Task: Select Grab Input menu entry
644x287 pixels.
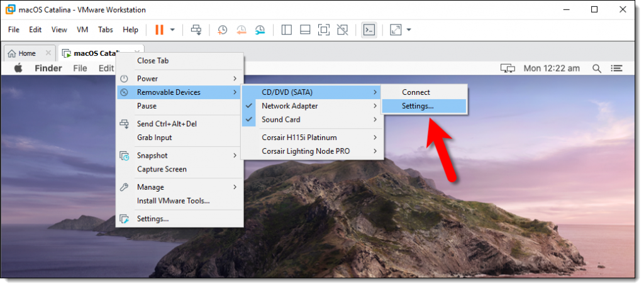Action: 180,138
